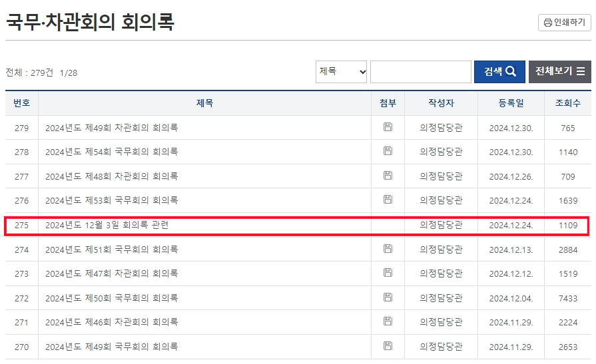This screenshot has width=596, height=364.
Task: Focus the search keyword input field
Action: point(421,71)
